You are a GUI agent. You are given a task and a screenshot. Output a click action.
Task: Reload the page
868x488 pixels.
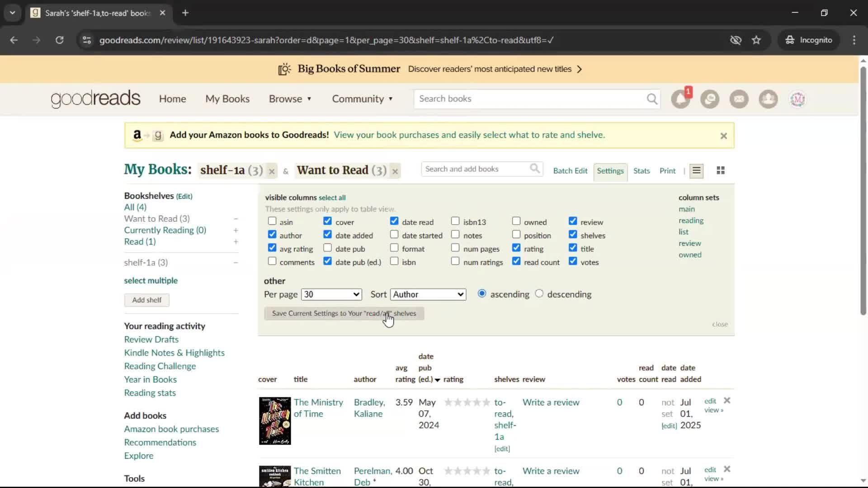(59, 40)
